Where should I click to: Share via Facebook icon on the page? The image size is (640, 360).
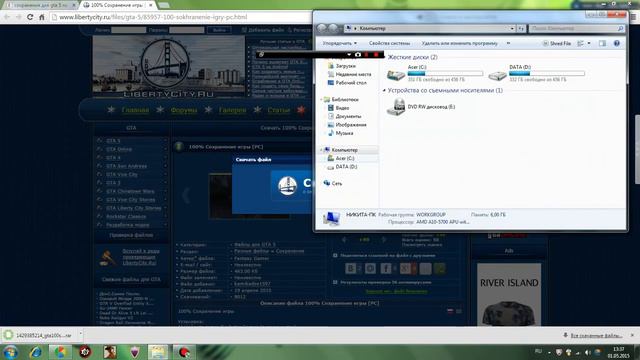tap(385, 268)
